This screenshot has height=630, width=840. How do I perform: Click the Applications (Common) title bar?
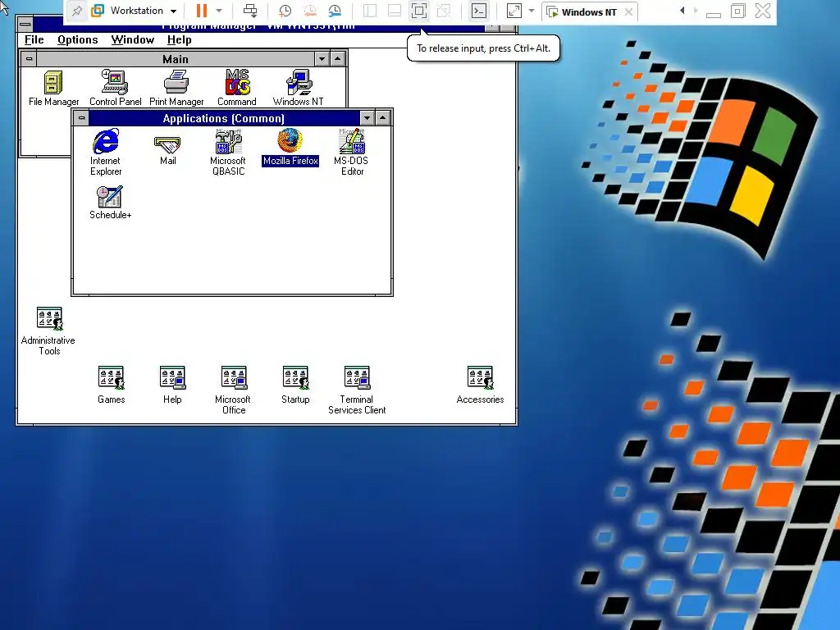click(x=224, y=118)
